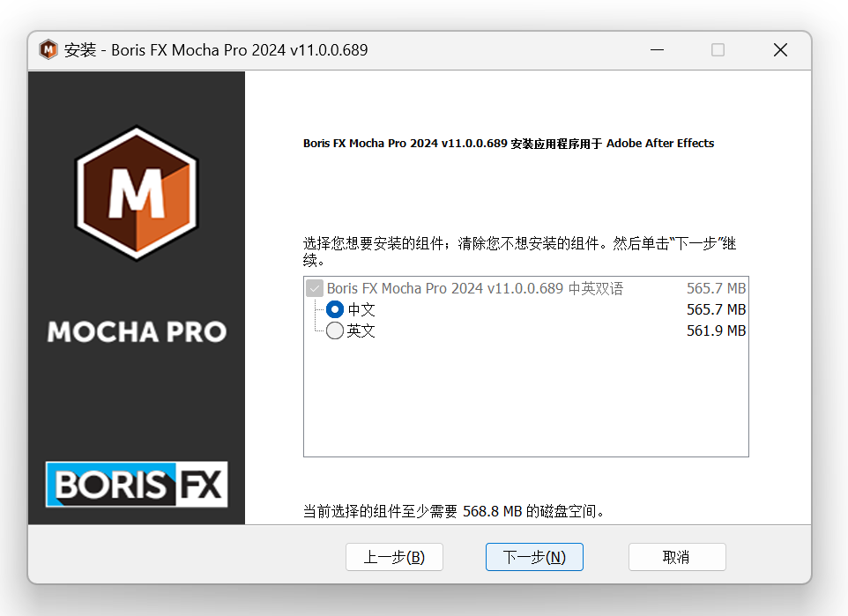
Task: Click the Boris FX logo in sidebar
Action: click(137, 484)
